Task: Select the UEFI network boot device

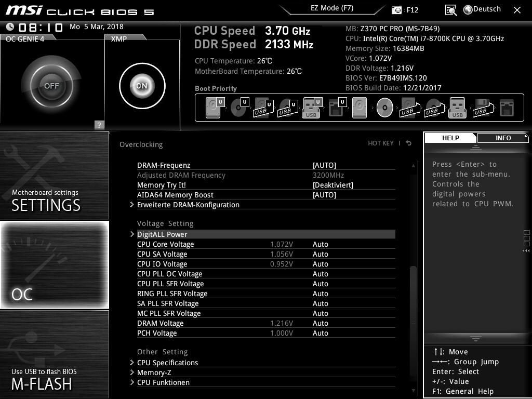Action: pyautogui.click(x=337, y=108)
